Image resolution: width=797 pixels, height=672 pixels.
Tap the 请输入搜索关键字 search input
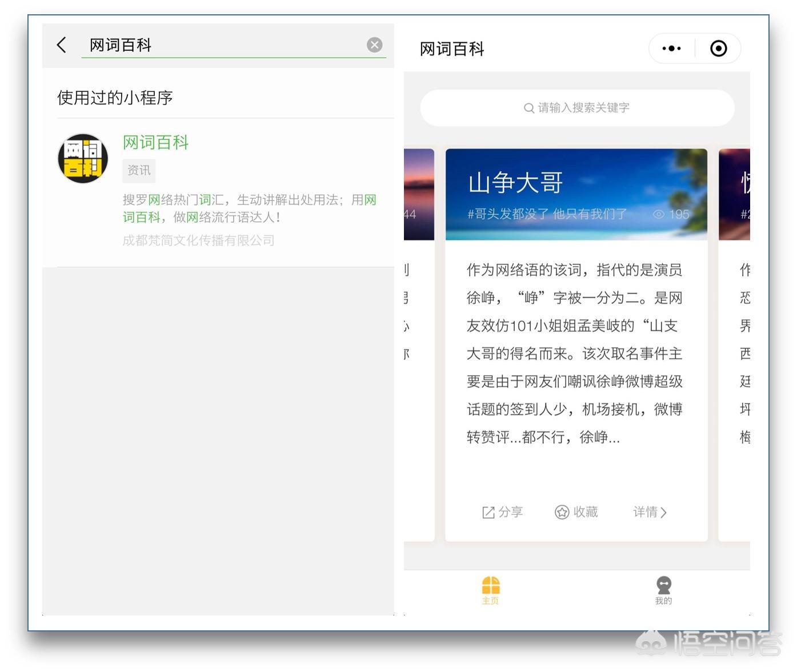(577, 108)
